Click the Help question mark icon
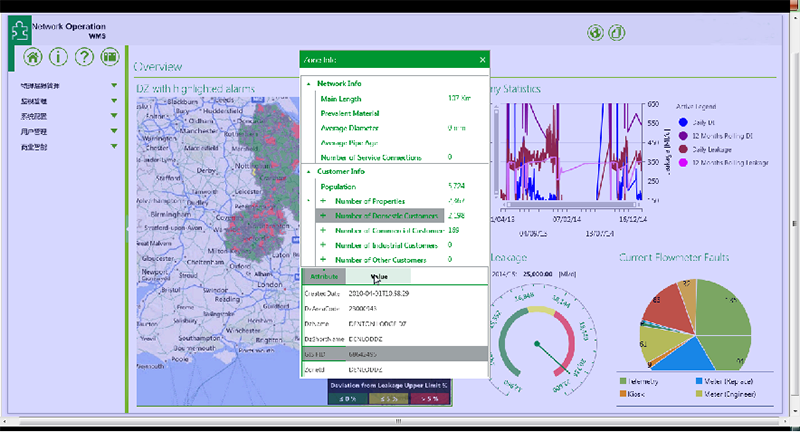The image size is (800, 432). click(84, 56)
